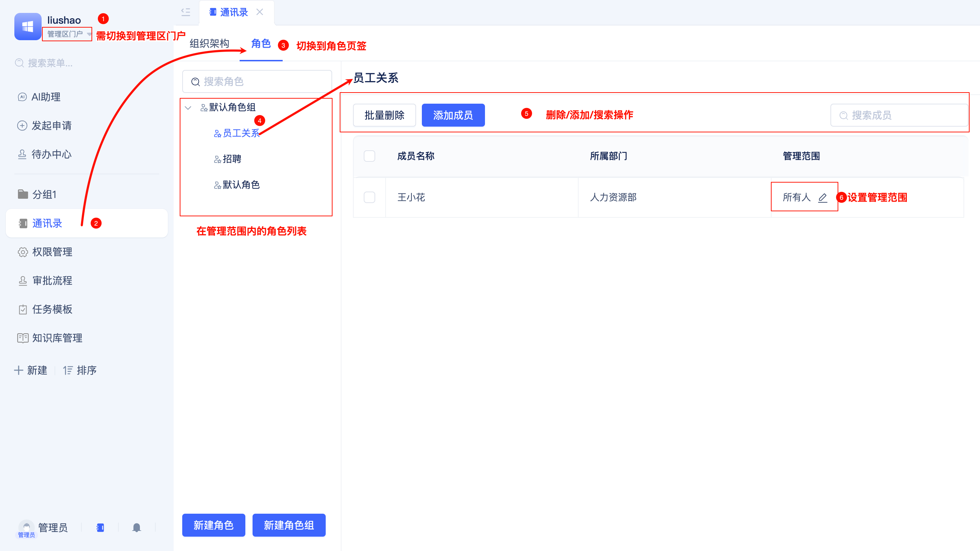Viewport: 980px width, 551px height.
Task: Click 排序 to sort menu items
Action: coord(80,370)
